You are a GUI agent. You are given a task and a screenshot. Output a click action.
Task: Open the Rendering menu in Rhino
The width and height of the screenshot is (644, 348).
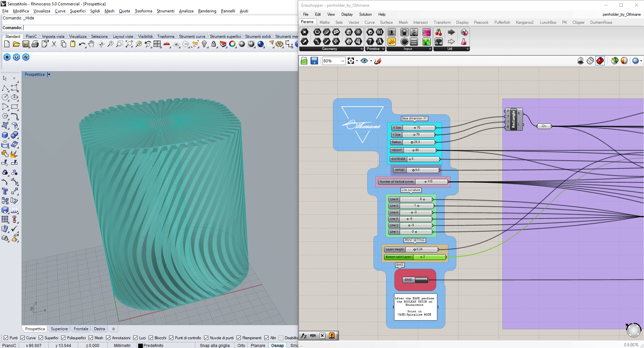(207, 11)
